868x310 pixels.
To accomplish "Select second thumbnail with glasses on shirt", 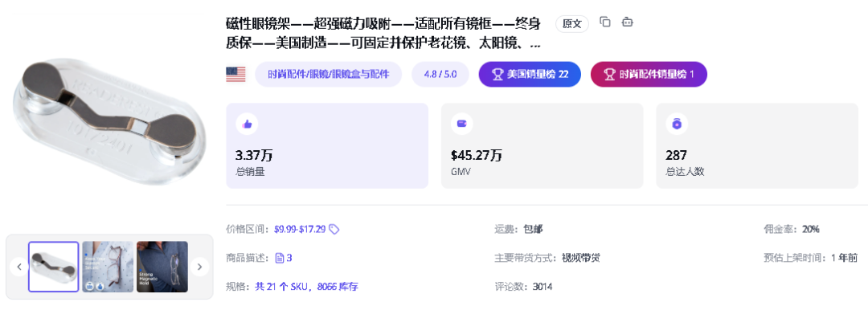I will point(108,267).
